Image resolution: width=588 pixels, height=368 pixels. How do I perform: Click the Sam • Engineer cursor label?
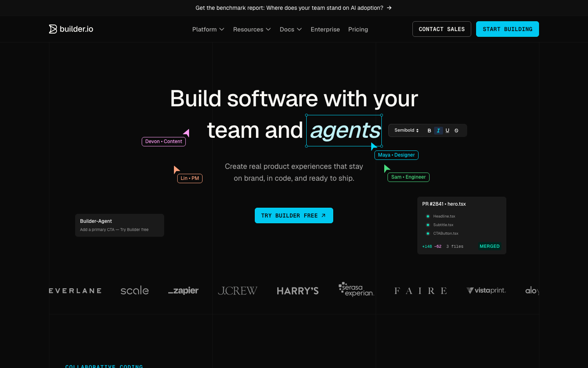408,177
